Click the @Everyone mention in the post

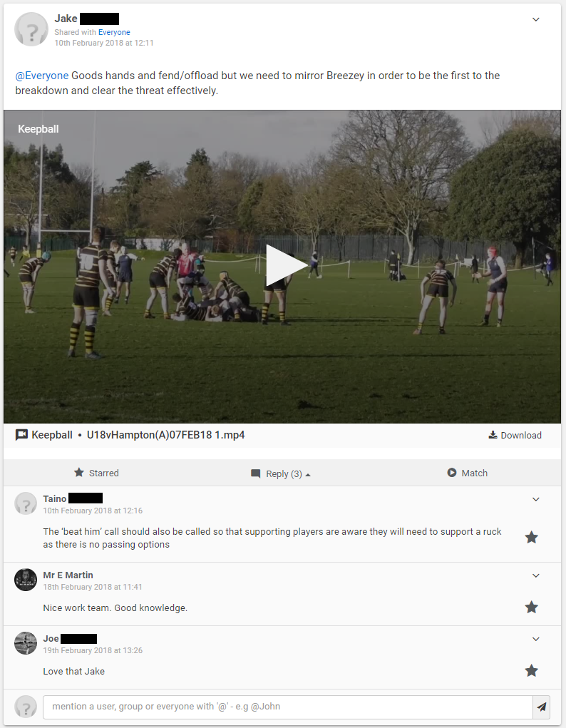tap(42, 76)
